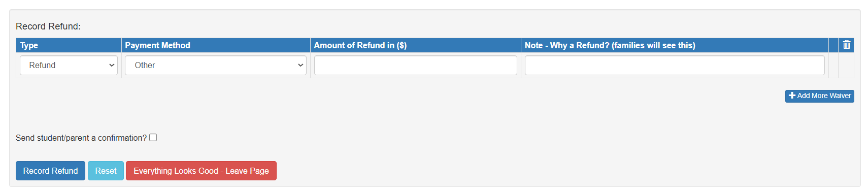The image size is (868, 190).
Task: Open the Type dropdown showing Refund
Action: tap(69, 65)
